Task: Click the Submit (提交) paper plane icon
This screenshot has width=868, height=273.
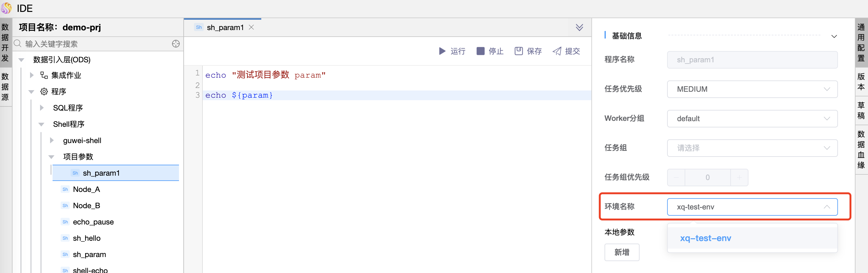Action: 557,51
